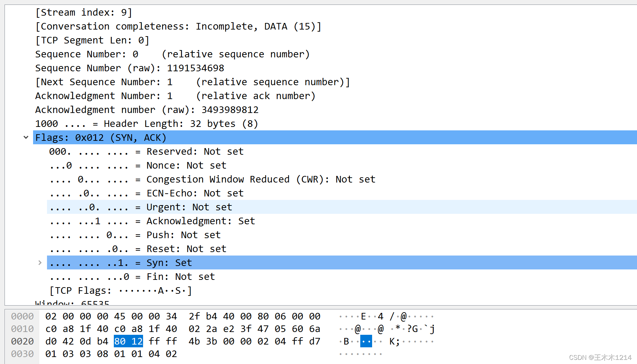This screenshot has height=364, width=637.
Task: Select Urgent: Not set row
Action: [x=342, y=207]
